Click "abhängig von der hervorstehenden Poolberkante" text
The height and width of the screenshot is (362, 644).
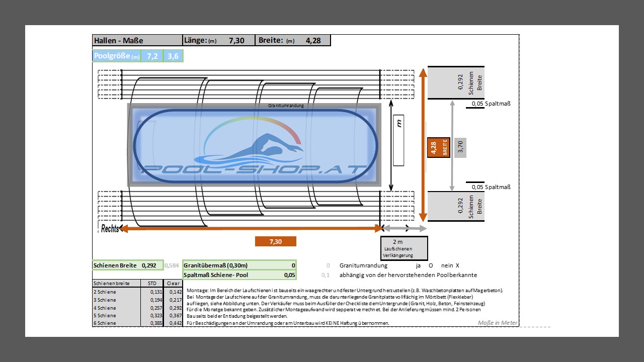(x=409, y=275)
